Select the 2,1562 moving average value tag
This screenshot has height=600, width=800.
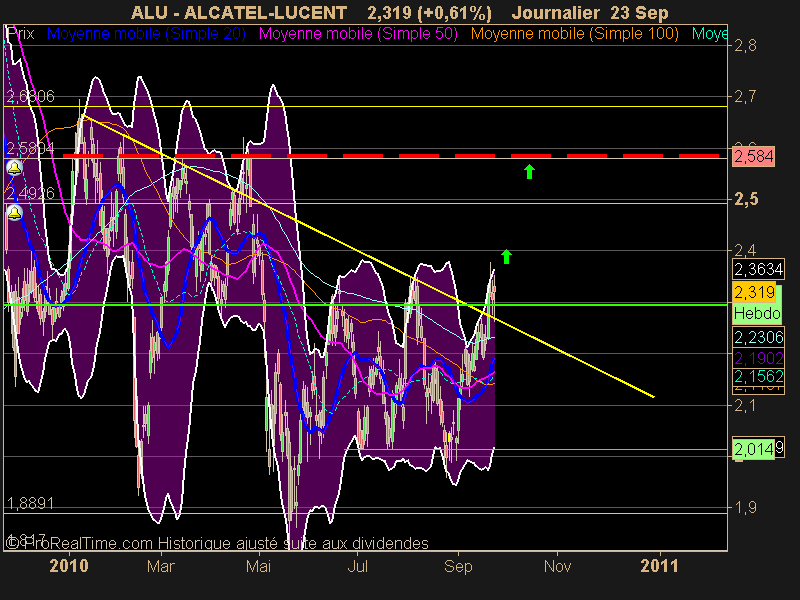point(759,377)
